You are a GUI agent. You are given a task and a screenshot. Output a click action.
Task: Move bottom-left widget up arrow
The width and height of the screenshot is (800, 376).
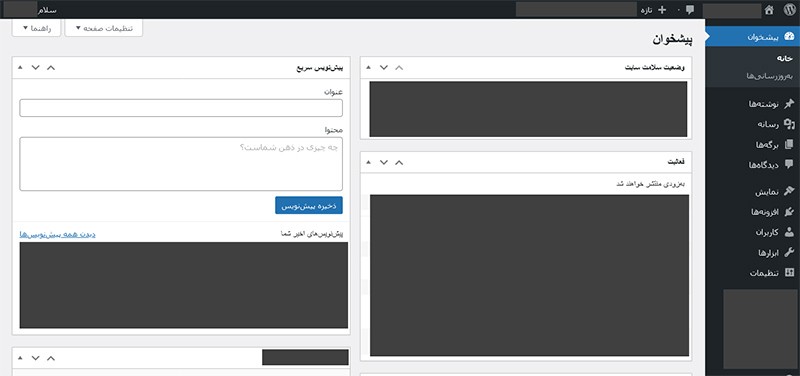coord(51,358)
